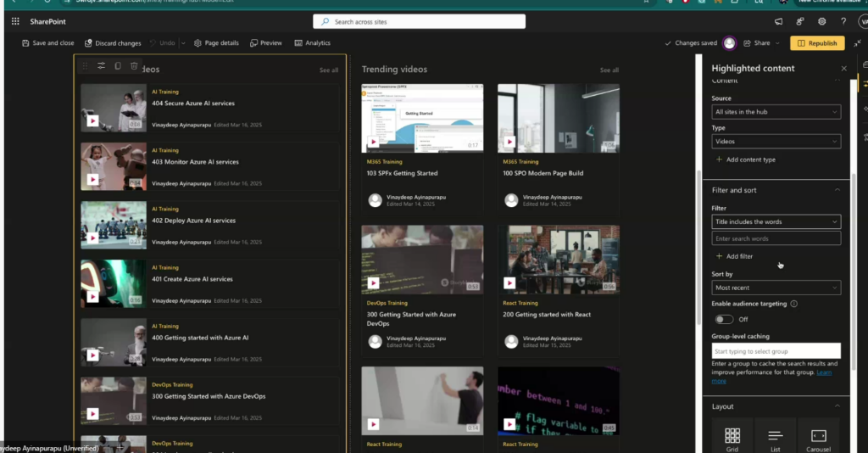Click the audience targeting info icon
Viewport: 868px width, 453px height.
click(x=793, y=304)
